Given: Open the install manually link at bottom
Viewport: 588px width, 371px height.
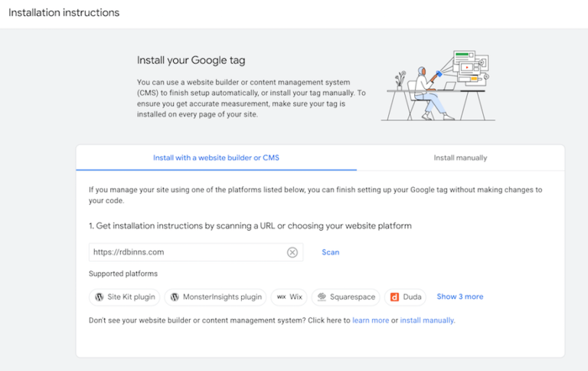Looking at the screenshot, I should tap(427, 320).
